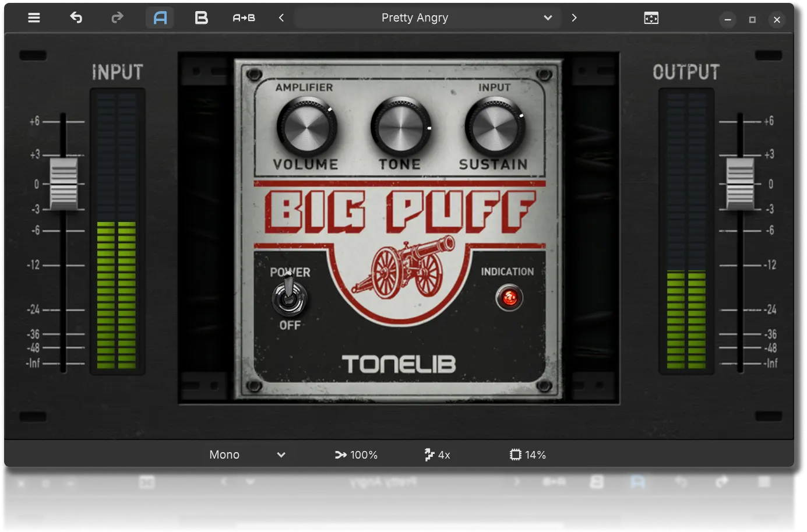Click the Sustain knob

tap(495, 128)
